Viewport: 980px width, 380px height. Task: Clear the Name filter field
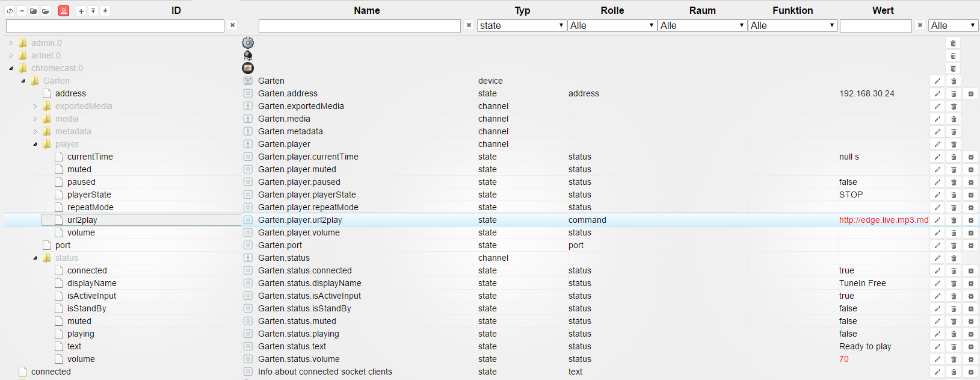(469, 25)
